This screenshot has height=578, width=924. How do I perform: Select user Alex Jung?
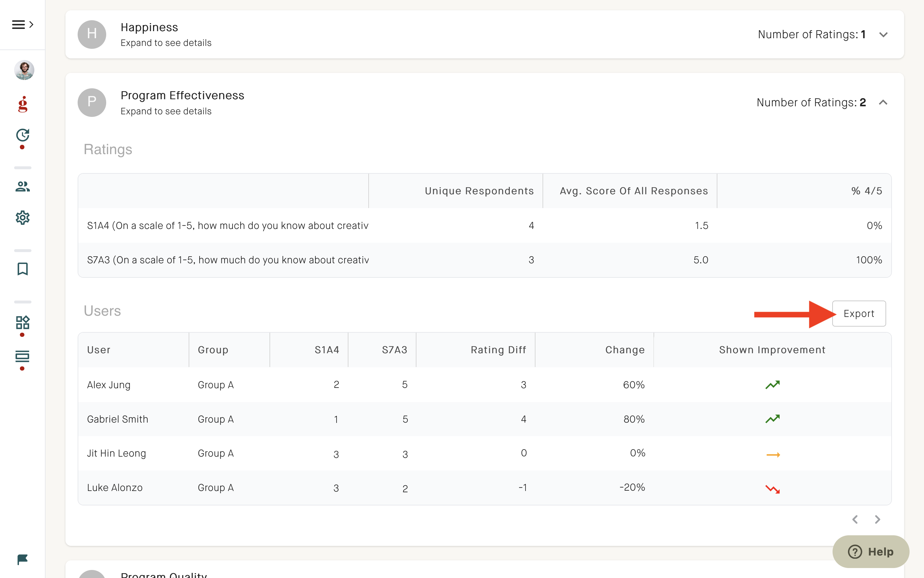[109, 385]
